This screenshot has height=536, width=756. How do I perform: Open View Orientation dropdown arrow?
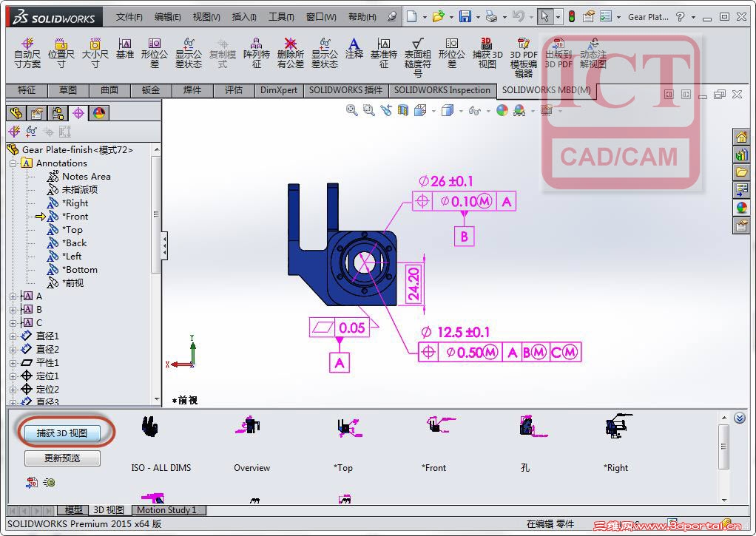pyautogui.click(x=433, y=112)
